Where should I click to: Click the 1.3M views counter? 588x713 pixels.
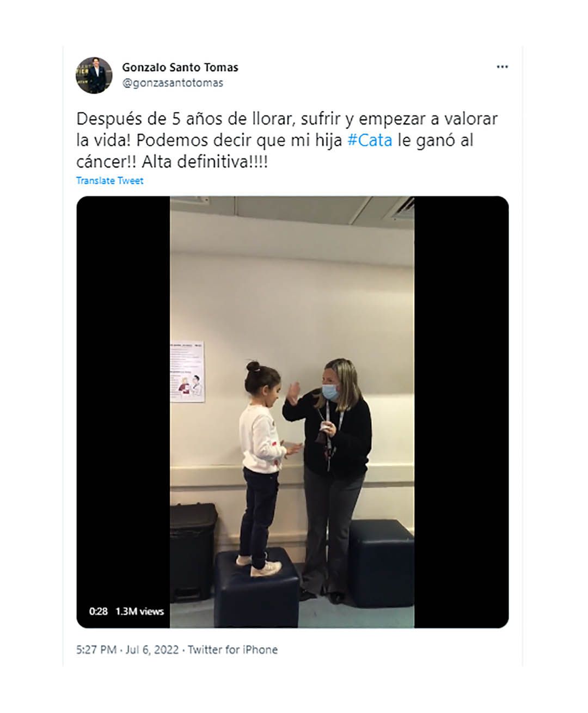(x=139, y=612)
